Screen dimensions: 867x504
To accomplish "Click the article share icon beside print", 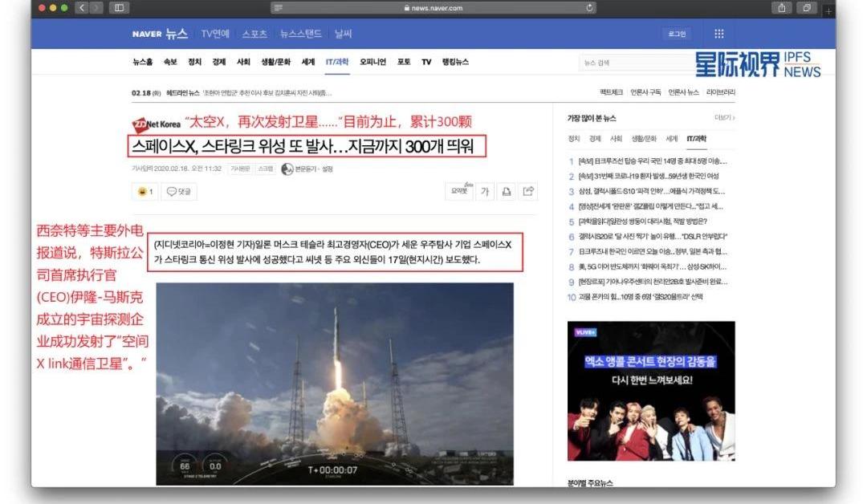I will pos(528,191).
